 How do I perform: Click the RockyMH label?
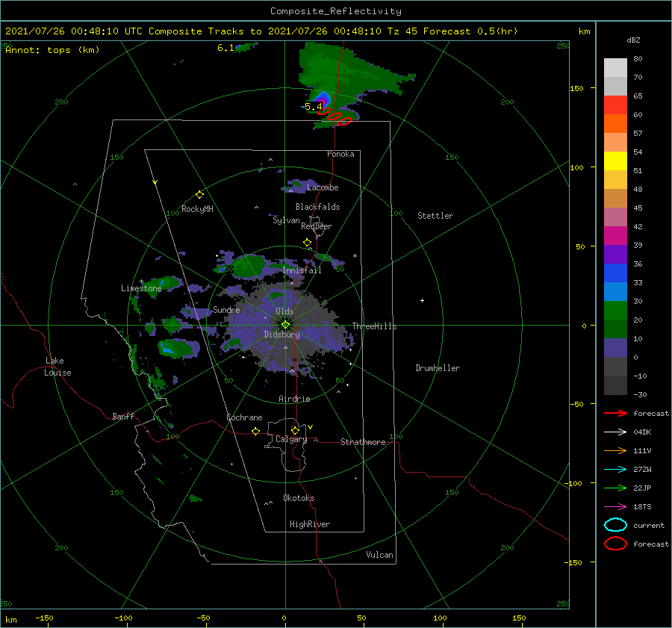pyautogui.click(x=197, y=209)
